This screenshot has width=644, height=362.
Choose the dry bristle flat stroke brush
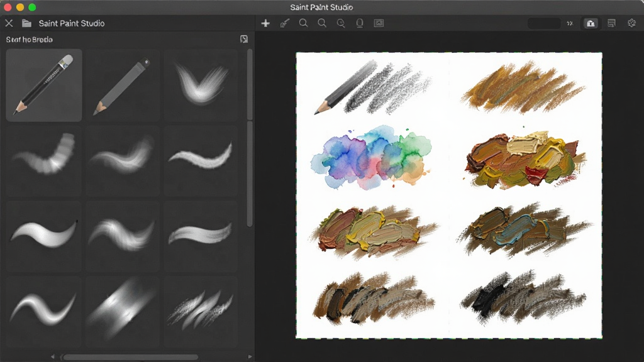[201, 236]
